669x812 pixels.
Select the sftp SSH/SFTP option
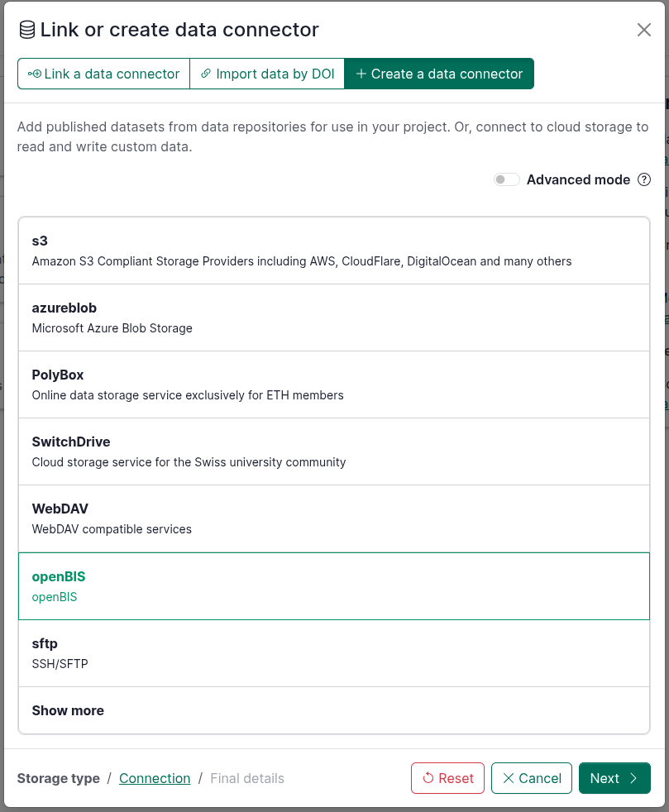pyautogui.click(x=334, y=653)
